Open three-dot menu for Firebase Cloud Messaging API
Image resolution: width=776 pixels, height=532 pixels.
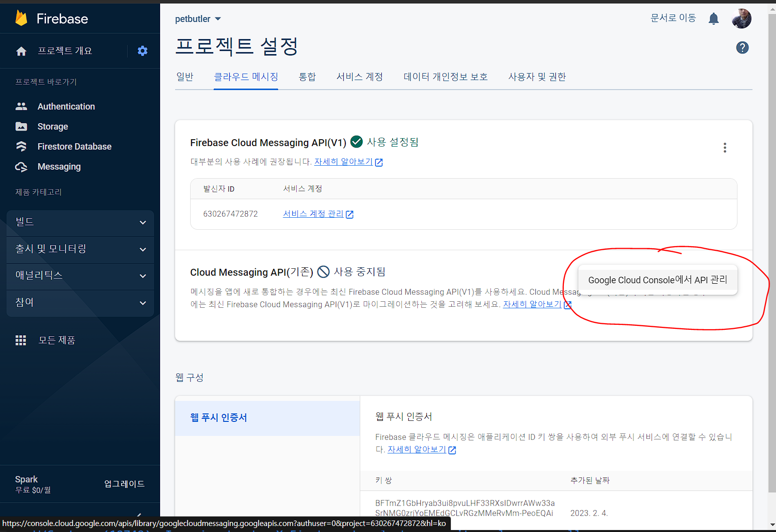click(x=724, y=148)
